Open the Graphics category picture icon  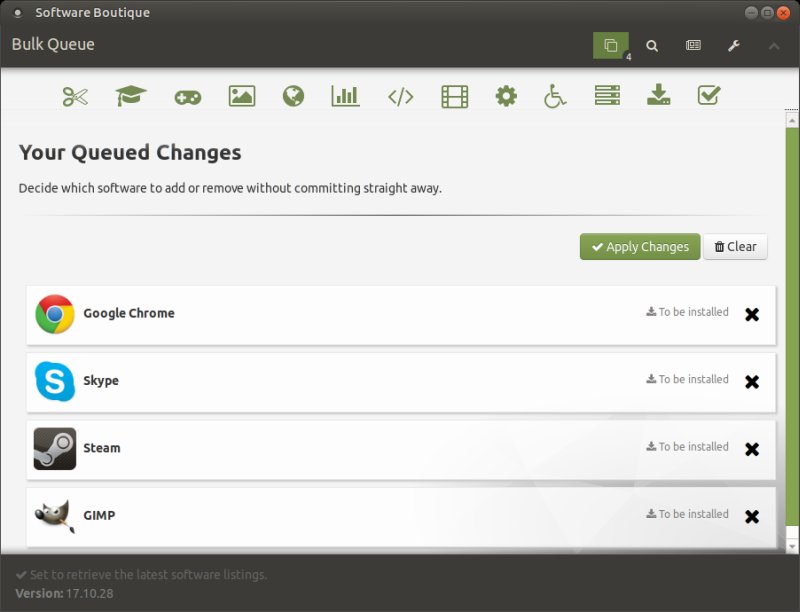(x=242, y=96)
